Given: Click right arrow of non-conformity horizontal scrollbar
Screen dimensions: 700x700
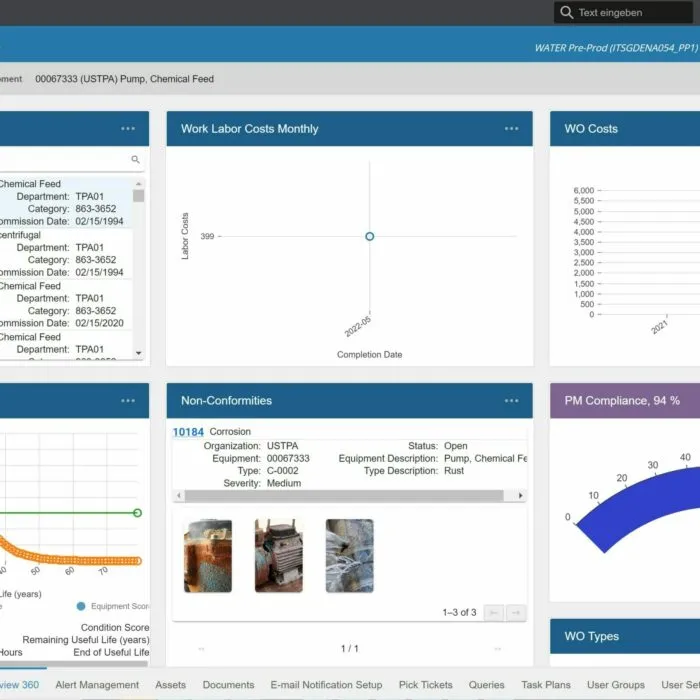Looking at the screenshot, I should tap(520, 495).
